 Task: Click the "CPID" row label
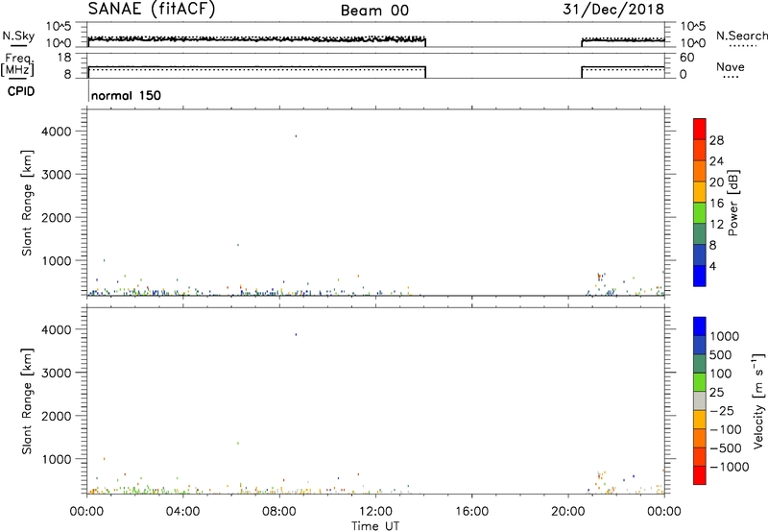click(21, 91)
